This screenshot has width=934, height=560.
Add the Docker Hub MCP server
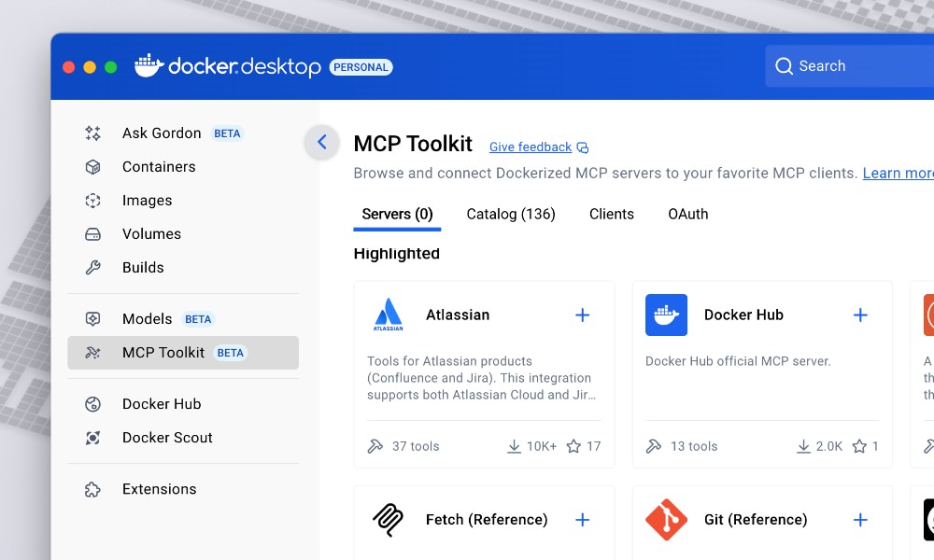coord(860,315)
